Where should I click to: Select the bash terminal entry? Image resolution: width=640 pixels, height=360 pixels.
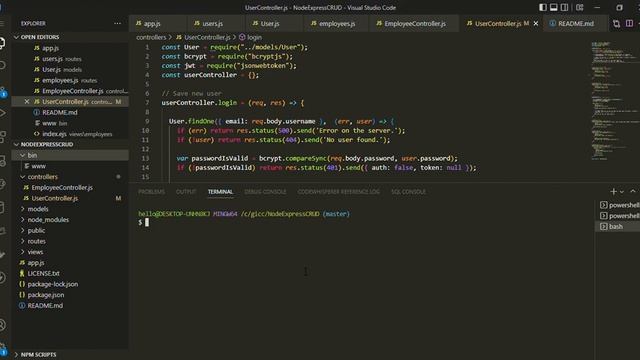(x=618, y=227)
